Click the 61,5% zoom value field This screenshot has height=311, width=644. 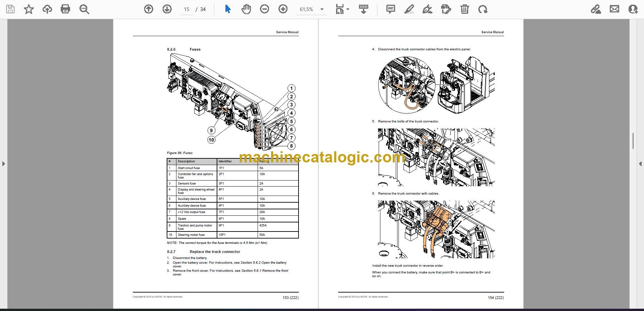point(307,9)
